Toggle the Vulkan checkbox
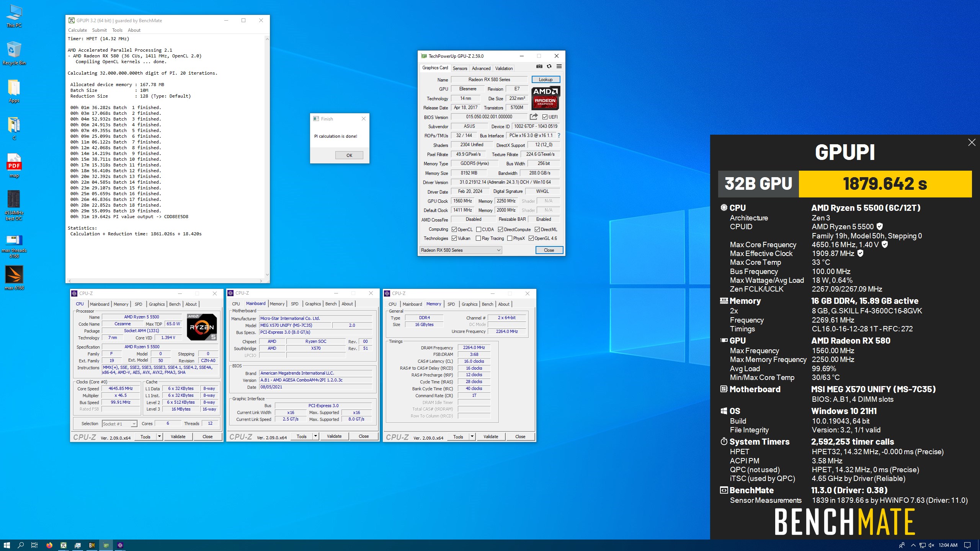980x551 pixels. point(454,238)
